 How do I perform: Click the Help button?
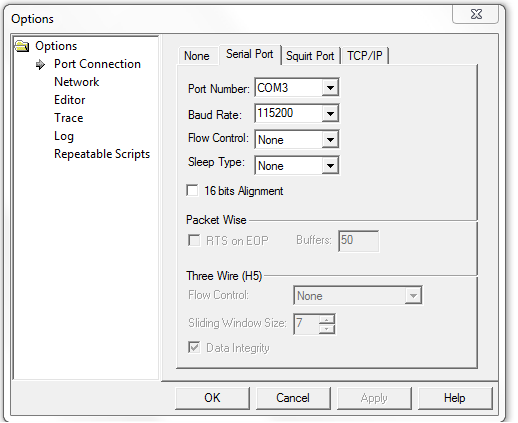[x=455, y=398]
